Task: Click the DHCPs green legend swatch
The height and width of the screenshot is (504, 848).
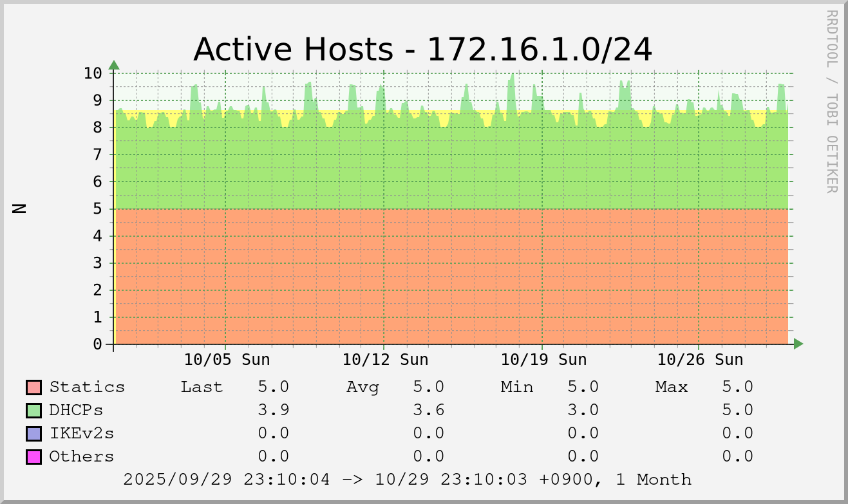Action: (33, 411)
